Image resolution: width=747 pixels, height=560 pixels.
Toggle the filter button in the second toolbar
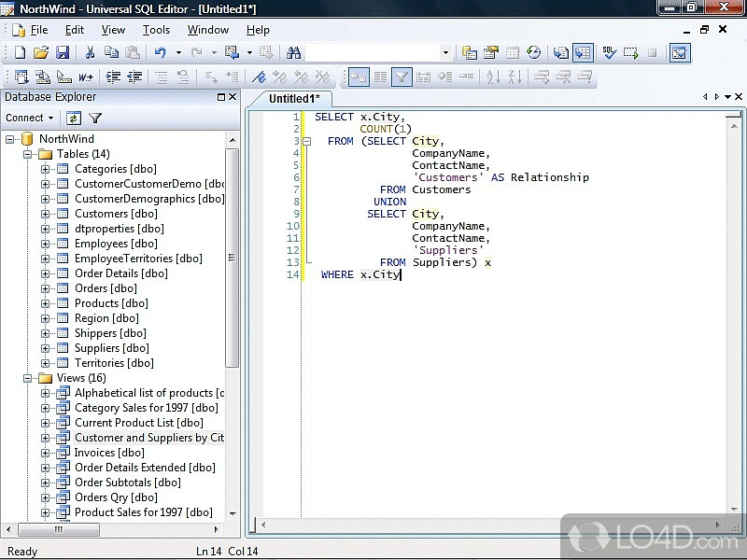coord(402,77)
